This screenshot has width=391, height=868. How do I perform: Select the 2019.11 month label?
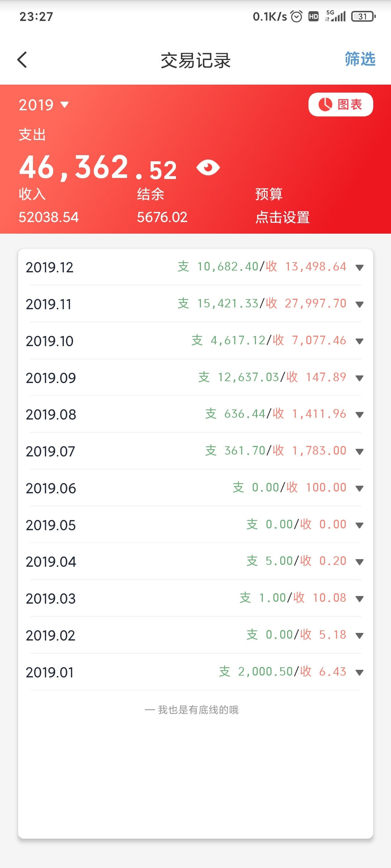tap(49, 305)
